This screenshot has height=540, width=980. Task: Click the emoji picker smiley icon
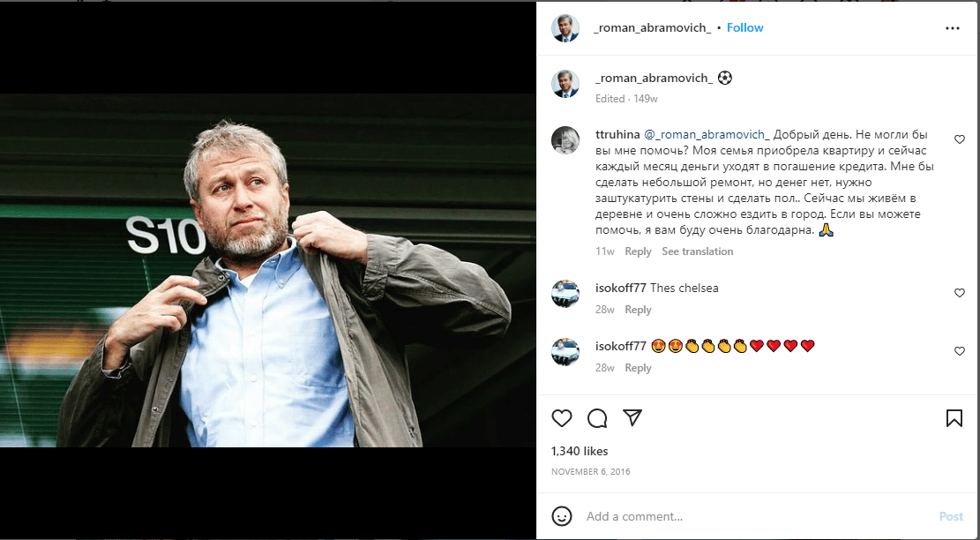562,516
